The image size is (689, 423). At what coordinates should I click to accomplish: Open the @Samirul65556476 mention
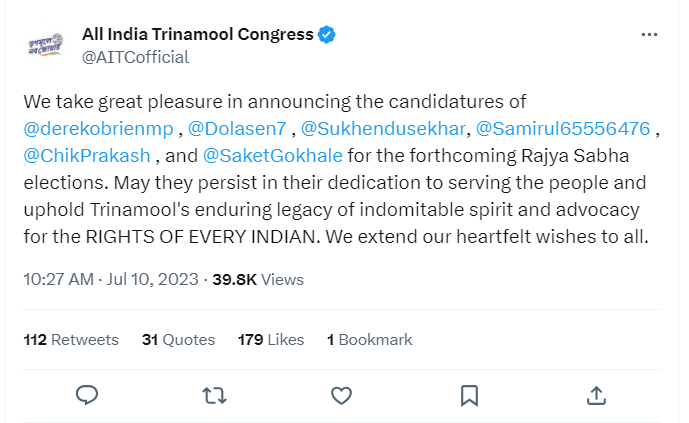563,129
